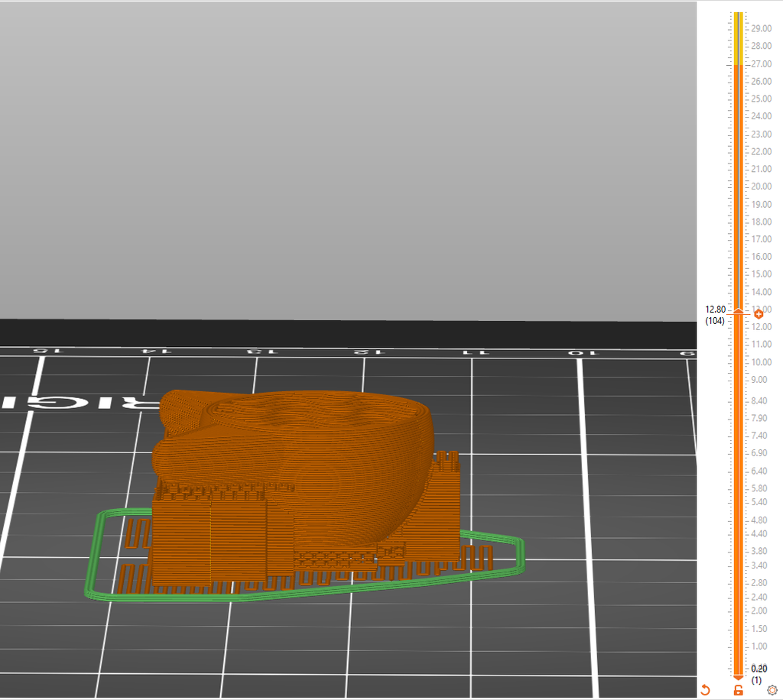Image resolution: width=783 pixels, height=700 pixels.
Task: Grab the upper slider thumb at layer 104
Action: (738, 310)
